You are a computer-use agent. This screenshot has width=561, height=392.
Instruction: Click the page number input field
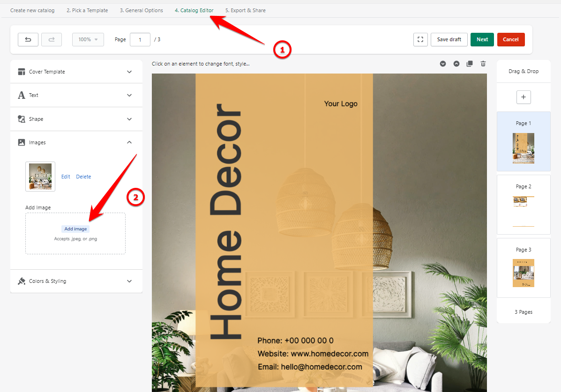click(140, 40)
